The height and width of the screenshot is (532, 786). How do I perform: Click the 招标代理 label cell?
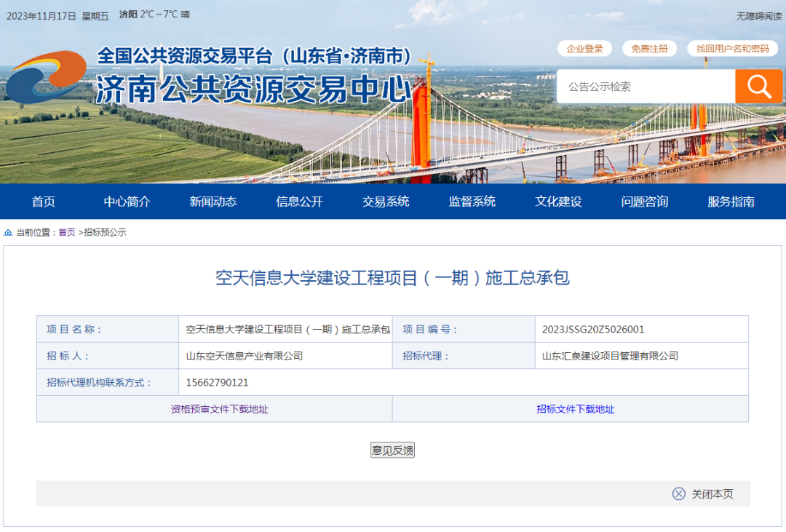coord(464,356)
